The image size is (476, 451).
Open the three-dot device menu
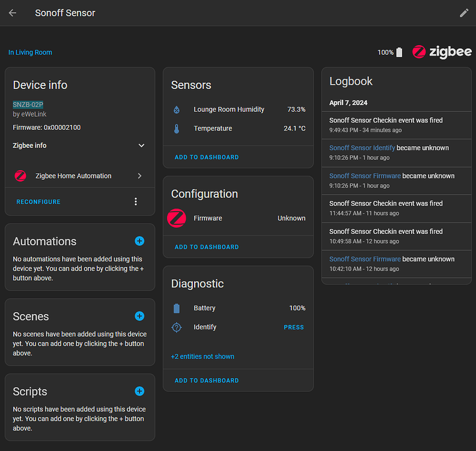coord(136,201)
